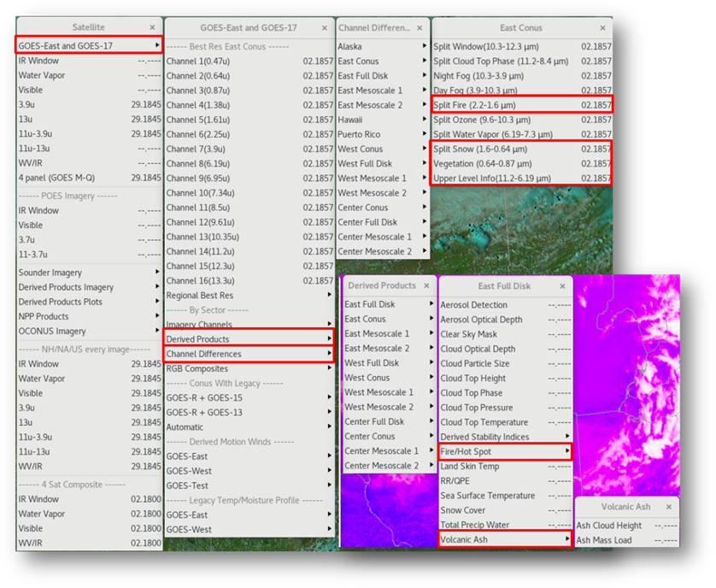Select West Conus in Derived Products

(389, 378)
